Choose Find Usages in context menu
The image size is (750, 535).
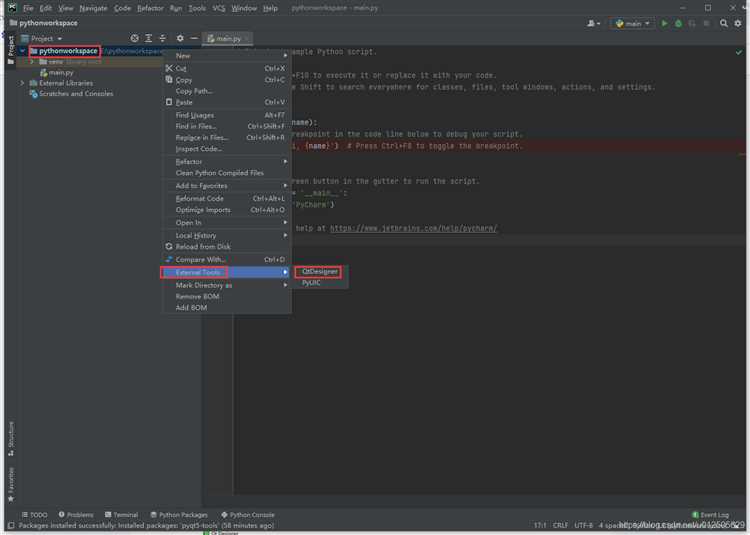227,115
